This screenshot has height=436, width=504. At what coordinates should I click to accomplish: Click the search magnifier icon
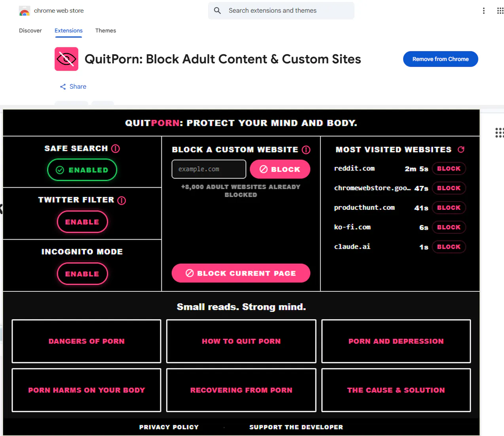coord(217,11)
